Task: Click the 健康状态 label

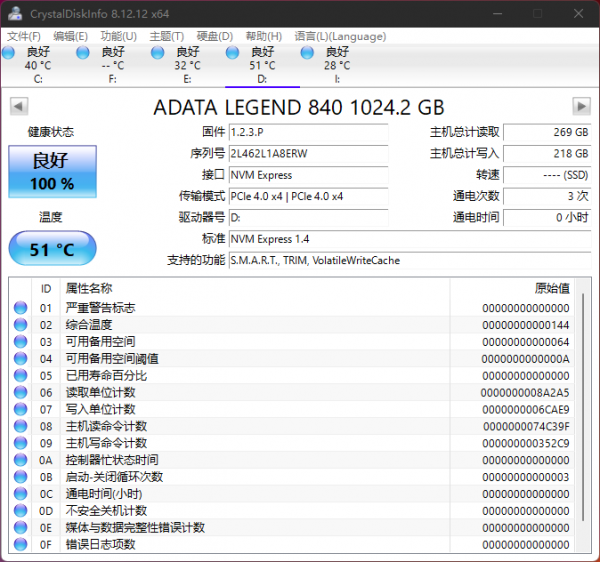Action: [x=51, y=132]
